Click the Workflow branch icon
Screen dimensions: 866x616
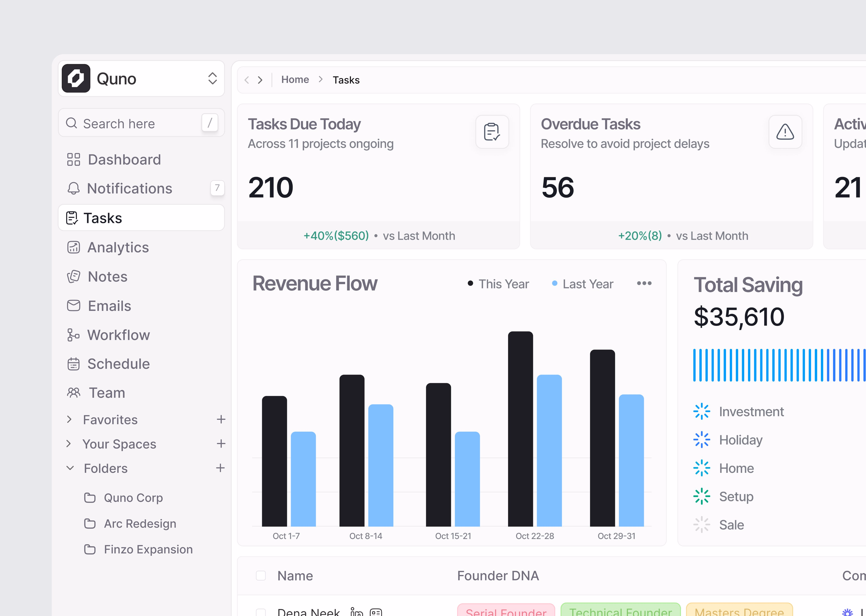coord(73,335)
